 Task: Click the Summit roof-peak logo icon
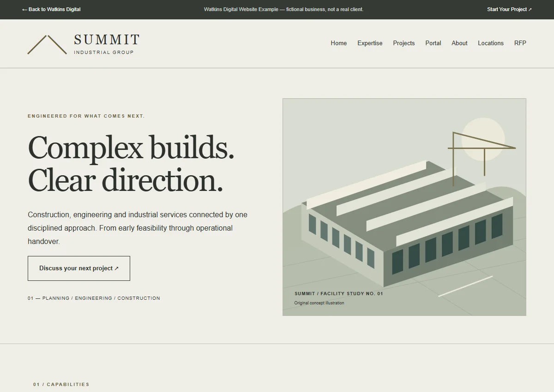[47, 45]
